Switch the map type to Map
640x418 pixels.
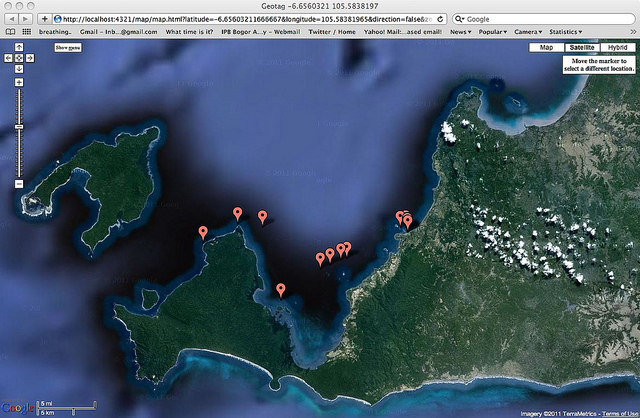[545, 47]
